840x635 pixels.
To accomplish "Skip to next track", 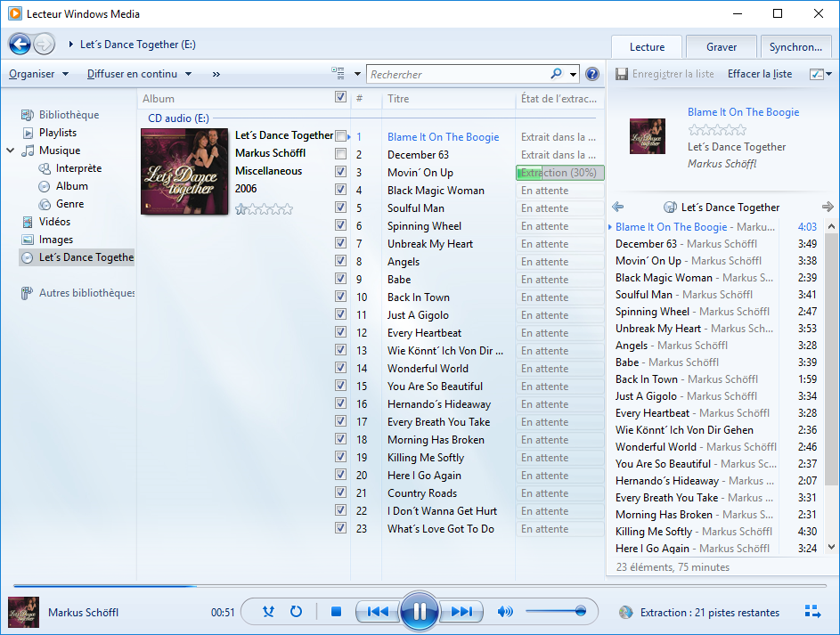I will [461, 612].
